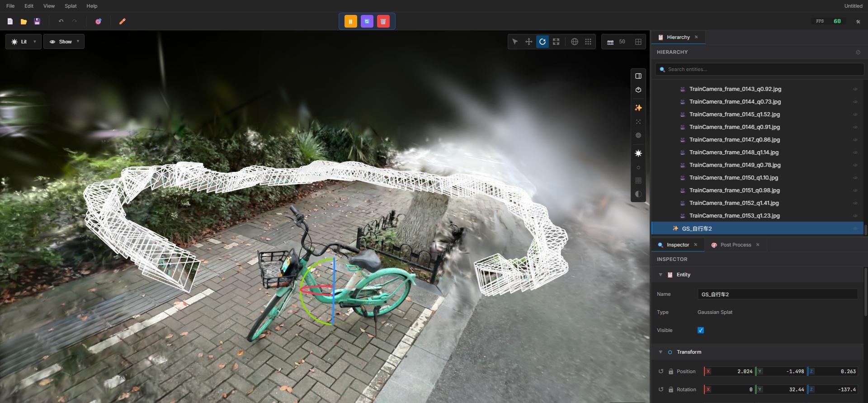Collapse the Entity section
The height and width of the screenshot is (403, 868).
pos(660,275)
